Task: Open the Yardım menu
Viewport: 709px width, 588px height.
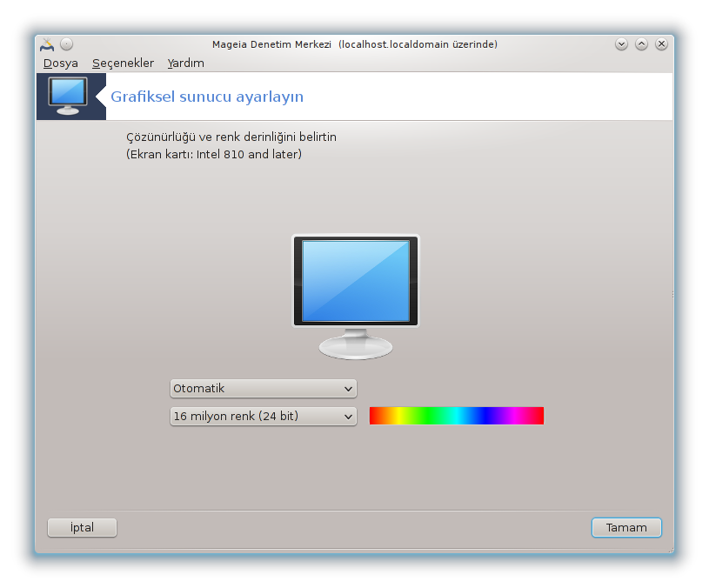Action: click(x=185, y=63)
